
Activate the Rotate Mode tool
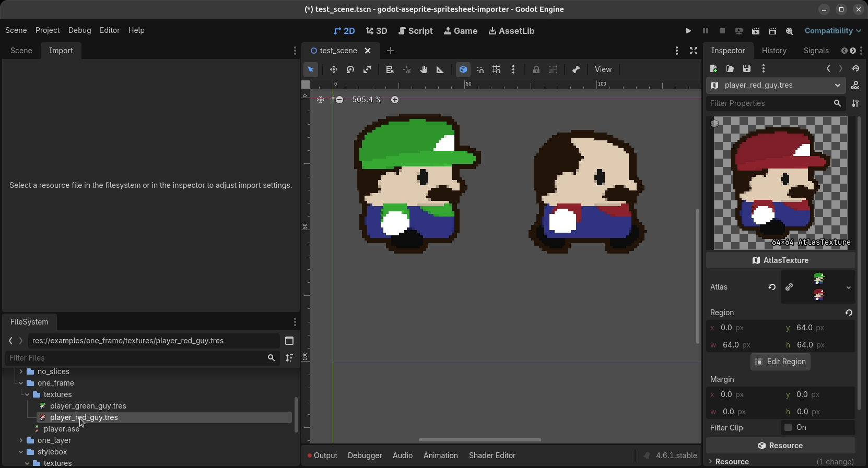(350, 69)
